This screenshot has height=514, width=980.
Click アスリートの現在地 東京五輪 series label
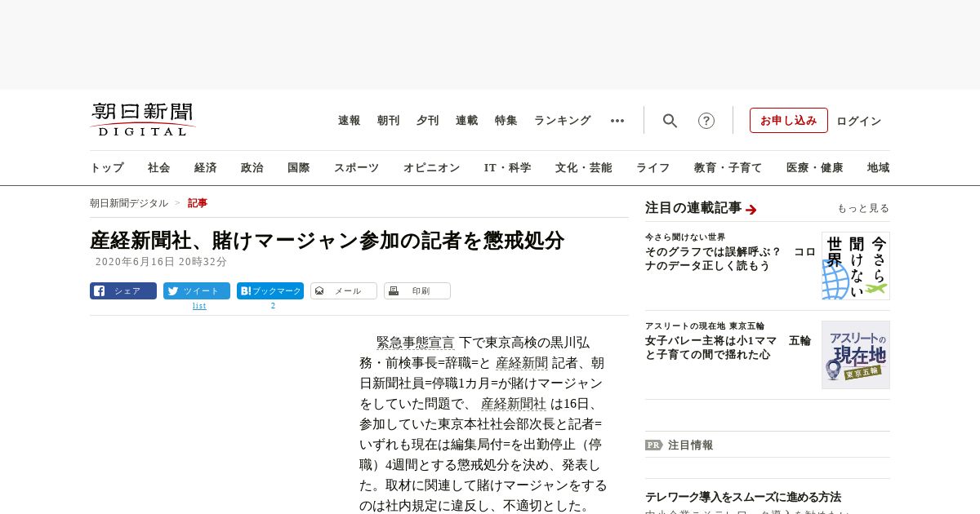click(x=705, y=326)
